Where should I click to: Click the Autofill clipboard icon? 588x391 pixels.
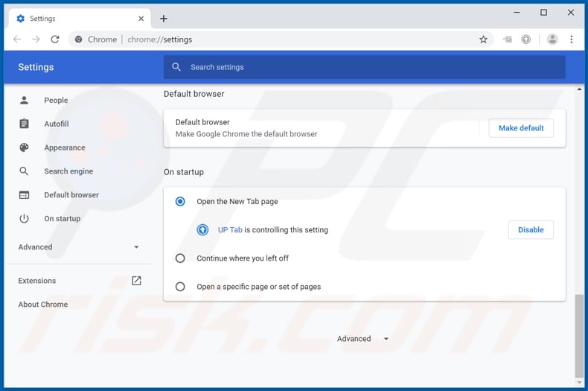(24, 124)
